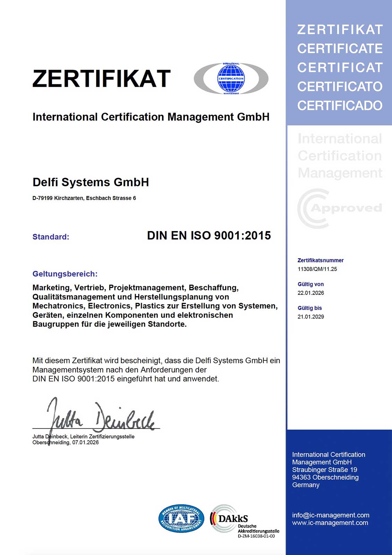
Task: Click DAkkS registration number D-ZM-16038-01-00
Action: point(256,536)
